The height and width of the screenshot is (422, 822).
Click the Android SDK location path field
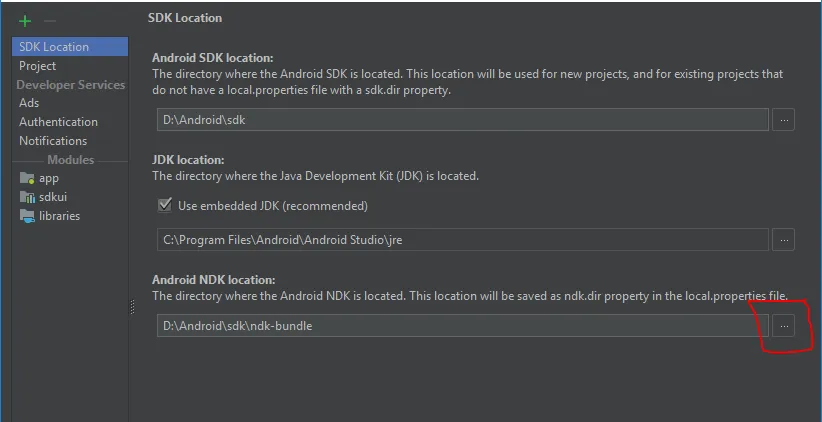[462, 120]
